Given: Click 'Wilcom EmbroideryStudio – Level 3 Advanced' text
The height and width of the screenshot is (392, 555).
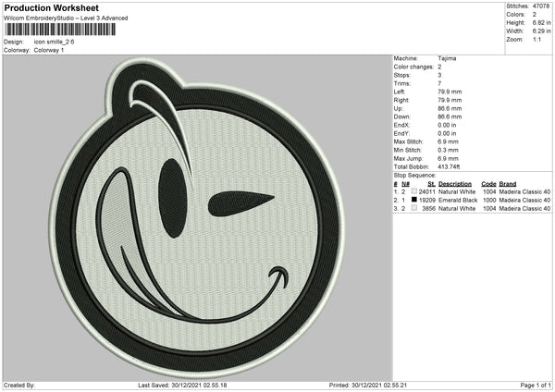Looking at the screenshot, I should point(66,18).
